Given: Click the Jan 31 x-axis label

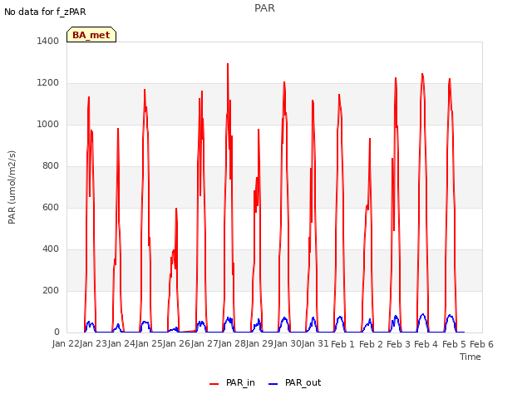Looking at the screenshot, I should pos(315,344).
